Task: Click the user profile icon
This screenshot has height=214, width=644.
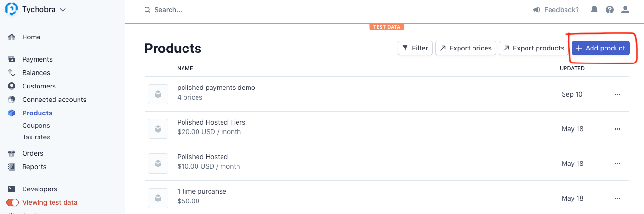Action: click(625, 10)
